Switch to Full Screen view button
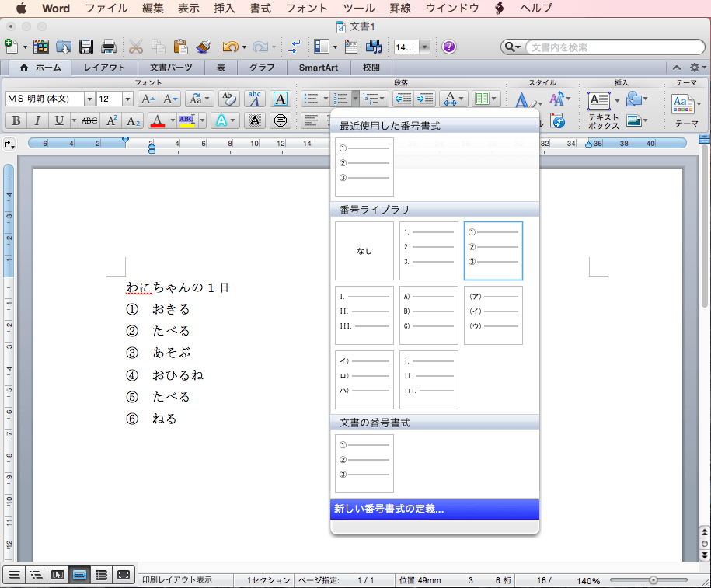Screen dimensions: 711x588 pos(123,576)
